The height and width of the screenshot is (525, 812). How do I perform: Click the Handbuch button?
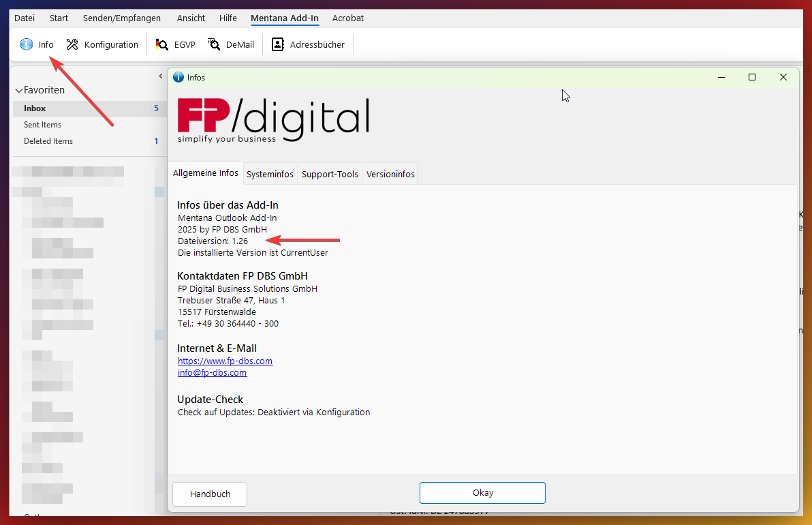pos(210,494)
